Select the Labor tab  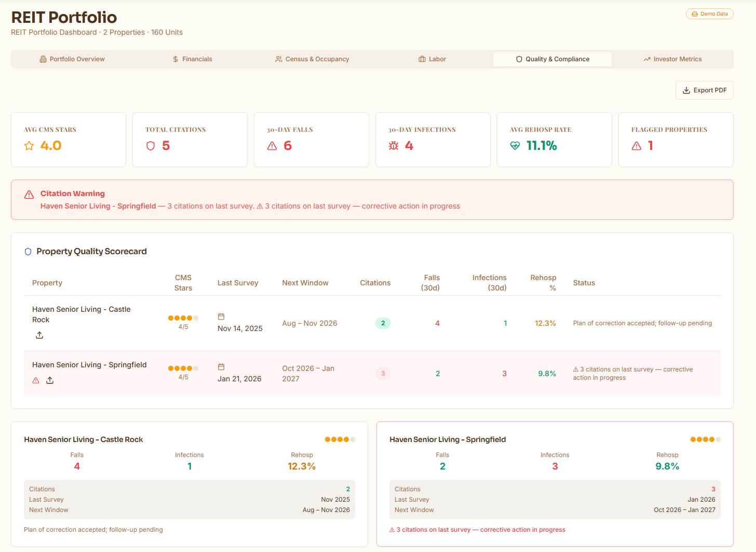(432, 59)
